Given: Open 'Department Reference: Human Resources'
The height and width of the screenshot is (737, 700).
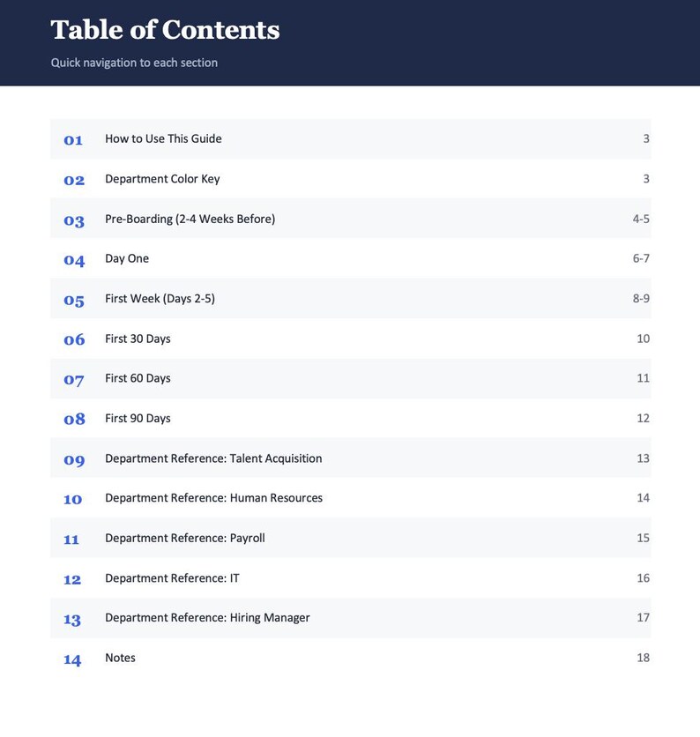Looking at the screenshot, I should click(350, 498).
